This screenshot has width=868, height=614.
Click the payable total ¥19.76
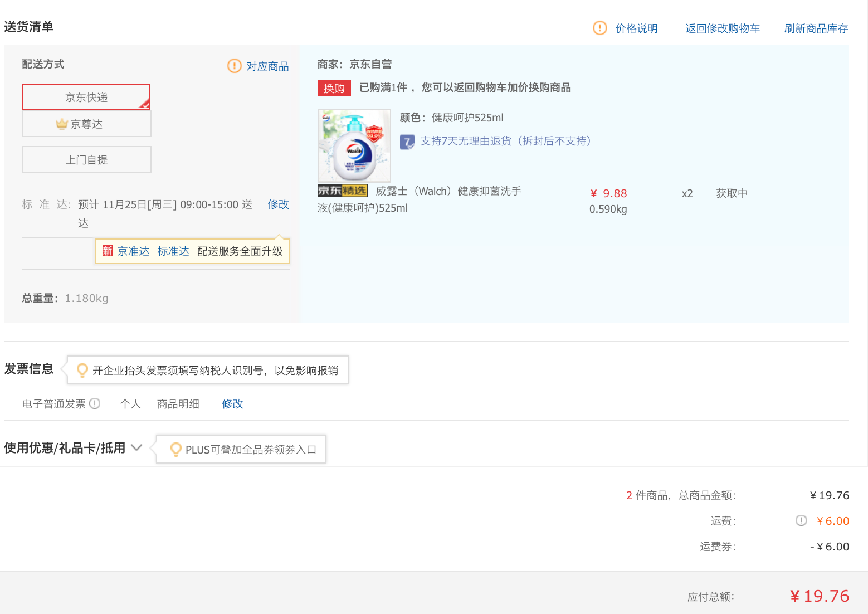pyautogui.click(x=820, y=596)
